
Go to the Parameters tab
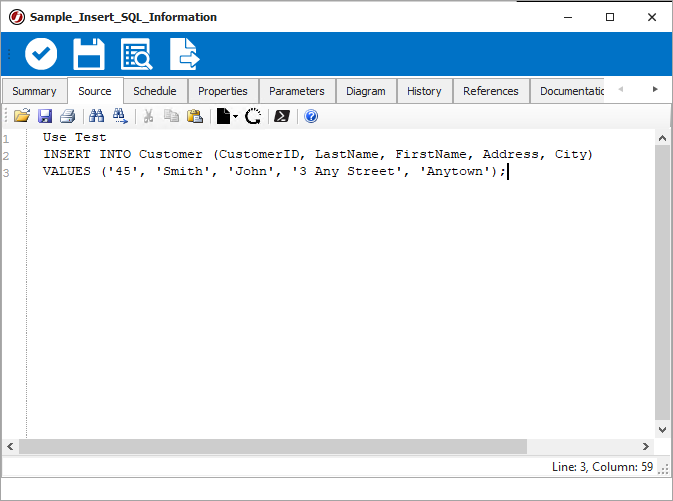tap(297, 91)
